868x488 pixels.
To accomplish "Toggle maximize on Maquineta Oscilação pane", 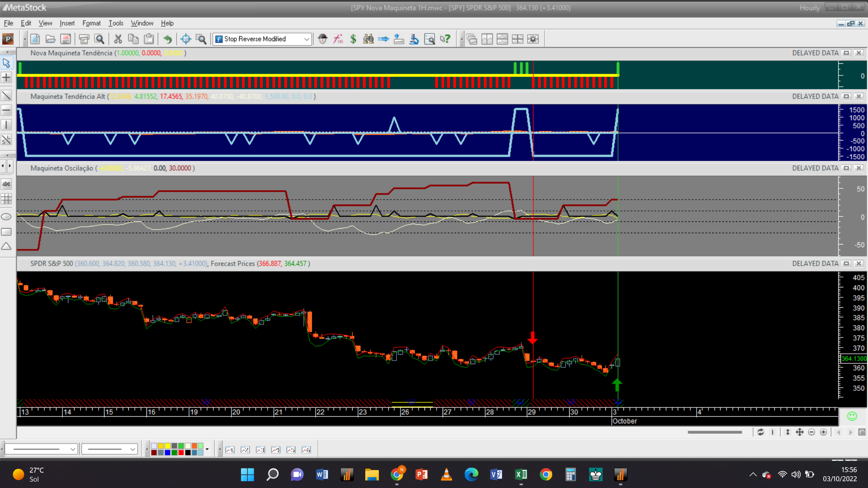I will (846, 168).
